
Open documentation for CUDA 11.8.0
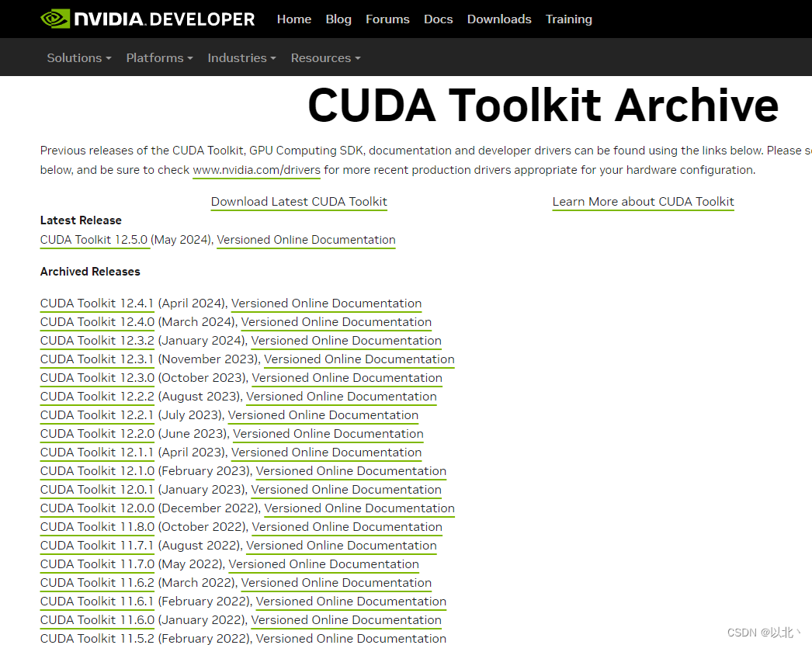(347, 527)
